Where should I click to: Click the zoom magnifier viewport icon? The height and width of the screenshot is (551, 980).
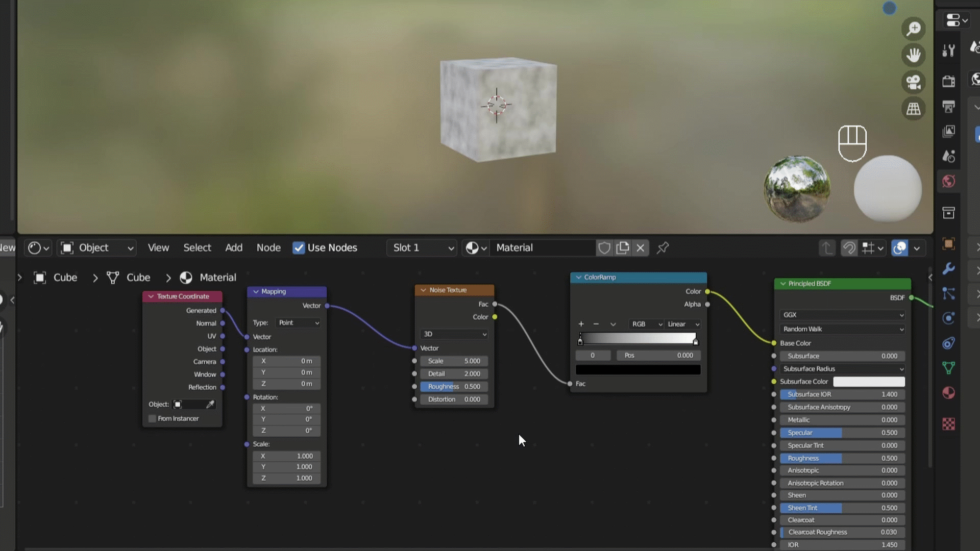point(913,29)
